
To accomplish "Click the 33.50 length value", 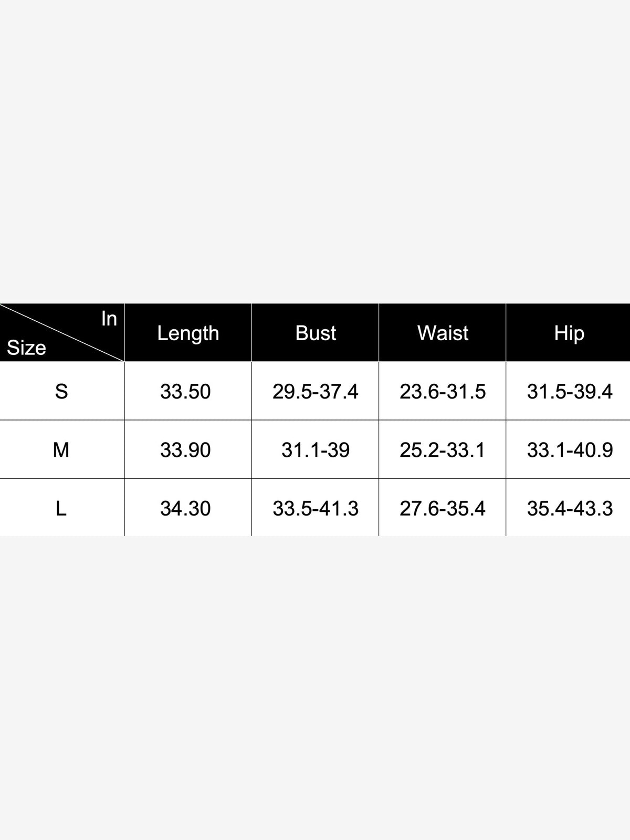I will coord(185,392).
